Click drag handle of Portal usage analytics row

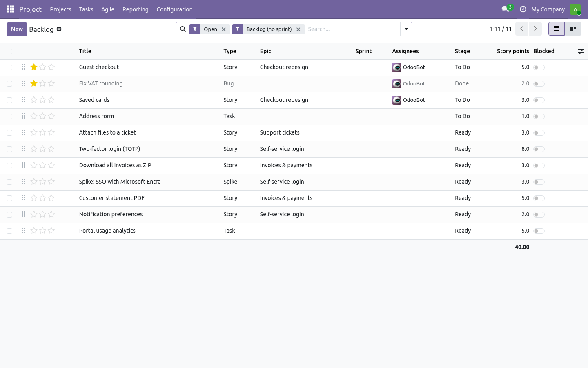coord(23,231)
